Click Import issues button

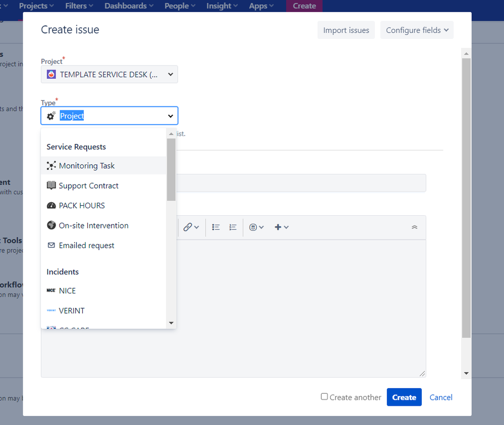click(x=346, y=30)
